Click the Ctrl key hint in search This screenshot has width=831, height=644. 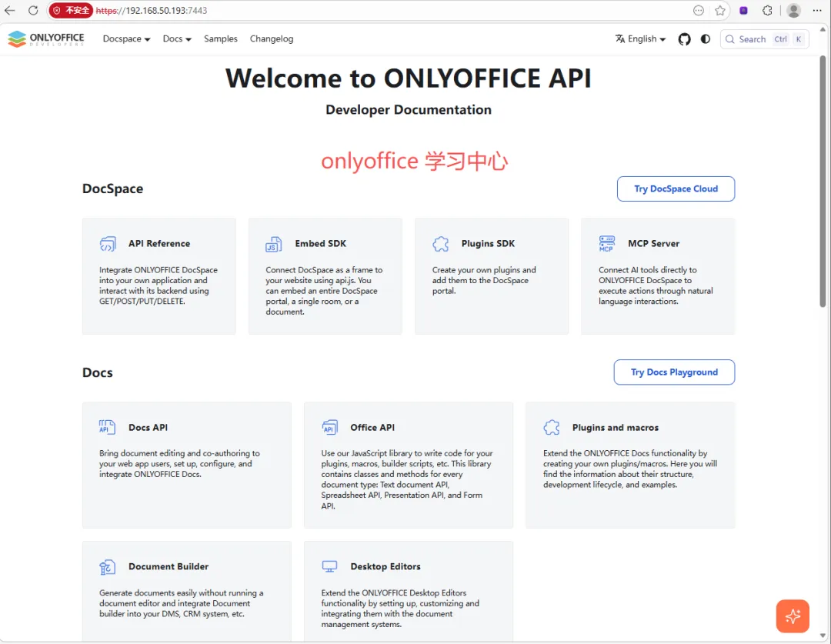click(781, 39)
